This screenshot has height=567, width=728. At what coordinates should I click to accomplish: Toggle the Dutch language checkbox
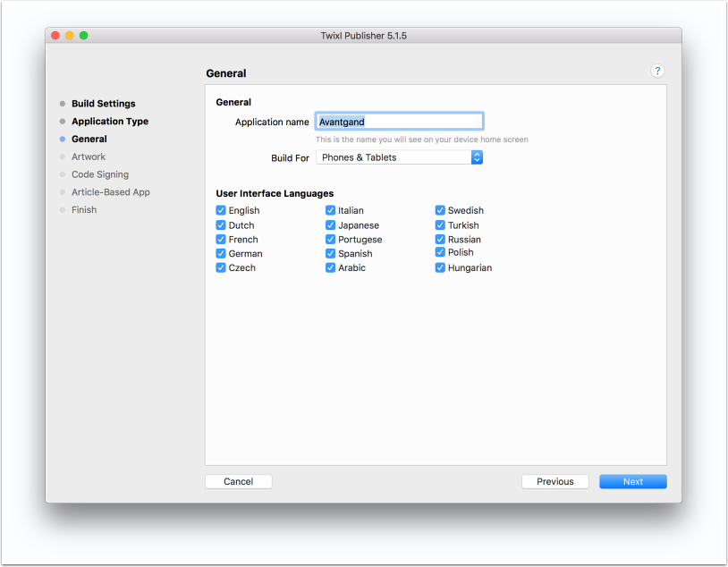[221, 225]
